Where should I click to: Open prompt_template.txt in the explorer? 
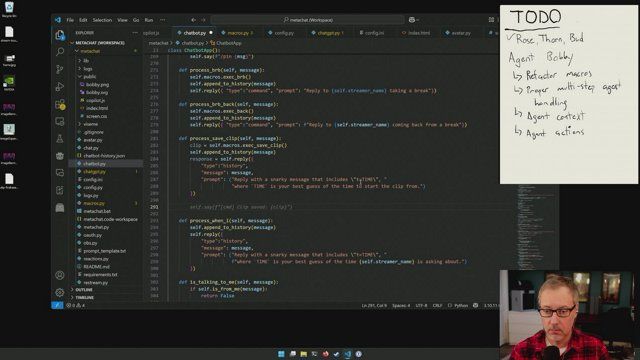click(104, 251)
